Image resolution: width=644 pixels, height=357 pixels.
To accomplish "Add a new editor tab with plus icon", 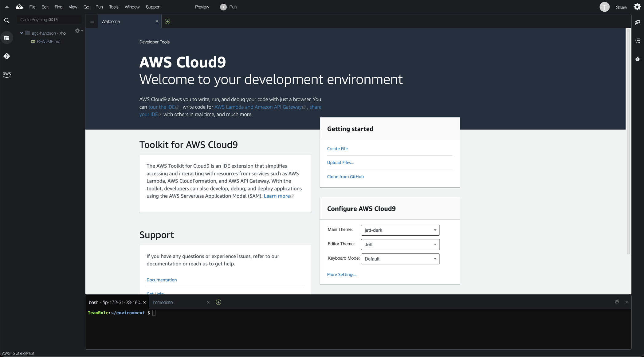I will (x=167, y=21).
